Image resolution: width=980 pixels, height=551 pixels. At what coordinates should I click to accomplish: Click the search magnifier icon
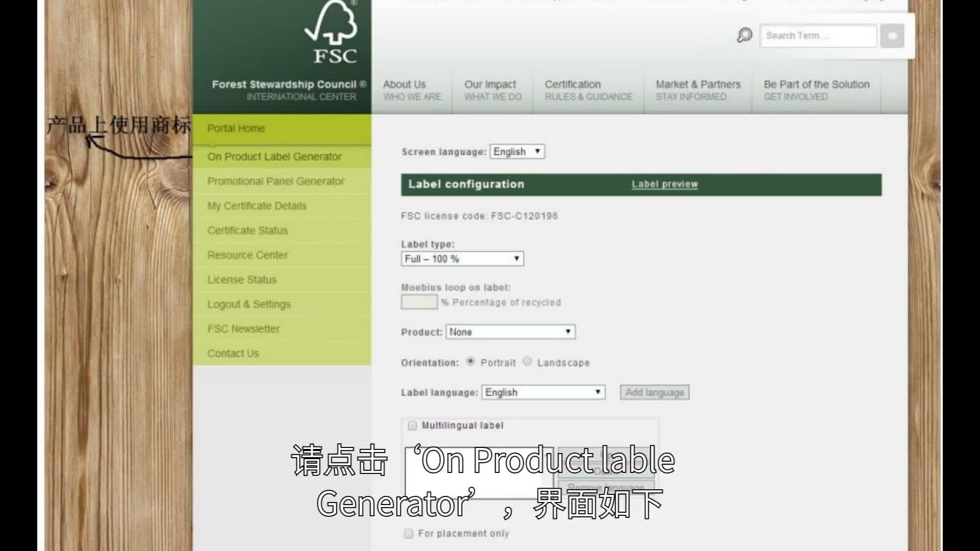point(745,35)
